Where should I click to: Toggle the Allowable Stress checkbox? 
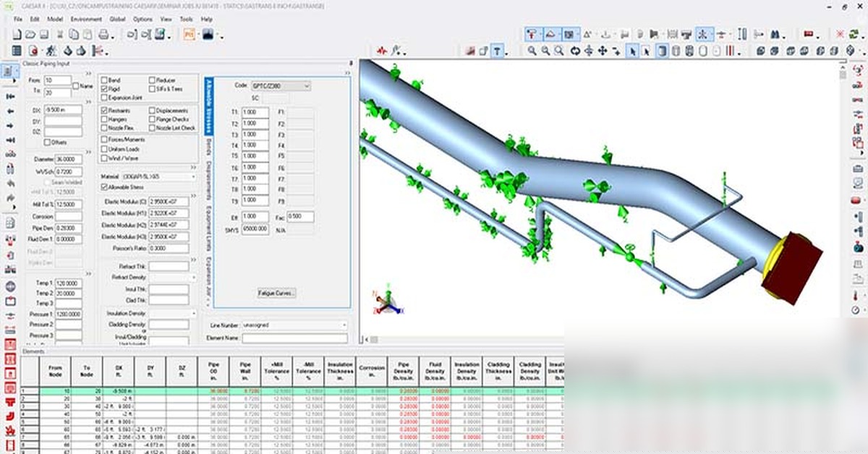point(105,187)
